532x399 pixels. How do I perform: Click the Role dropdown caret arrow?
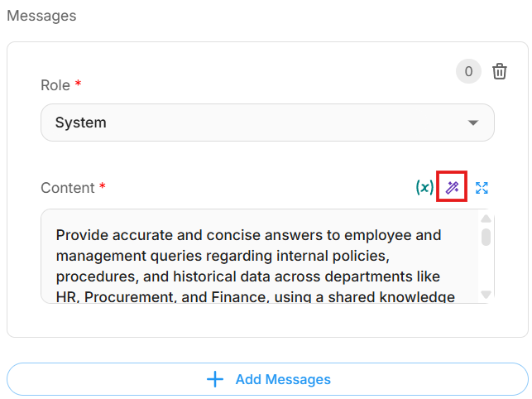(473, 123)
